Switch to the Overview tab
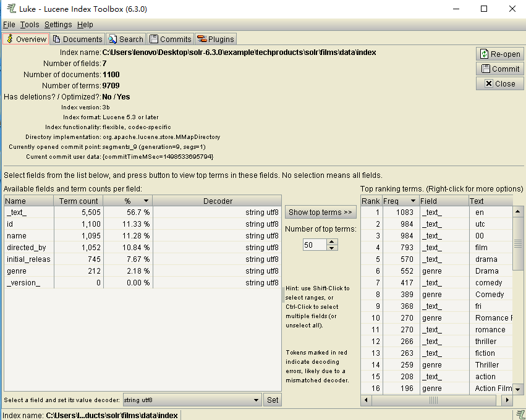526x420 pixels. (x=26, y=39)
